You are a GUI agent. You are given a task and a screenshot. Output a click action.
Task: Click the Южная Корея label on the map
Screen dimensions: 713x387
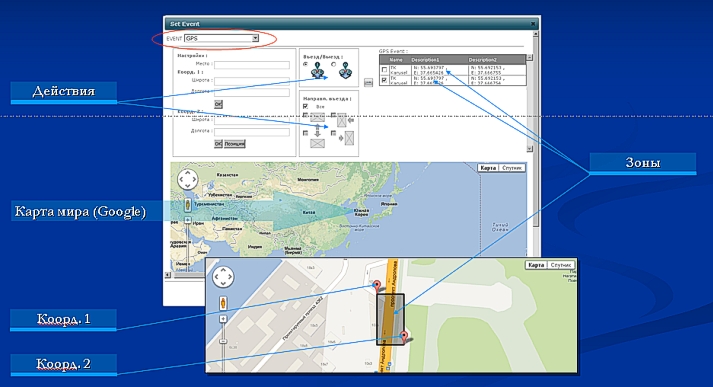tap(361, 212)
